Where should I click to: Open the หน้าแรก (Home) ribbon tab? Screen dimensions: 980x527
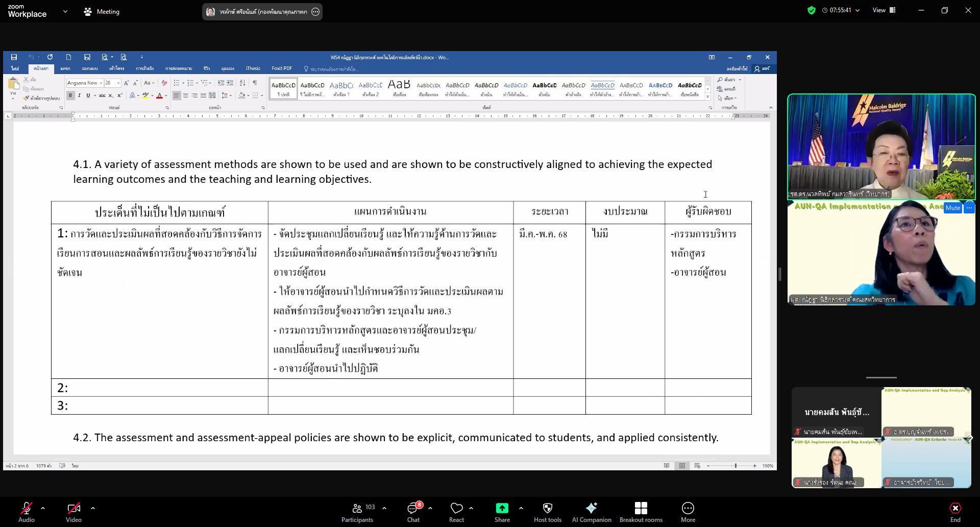(x=41, y=68)
